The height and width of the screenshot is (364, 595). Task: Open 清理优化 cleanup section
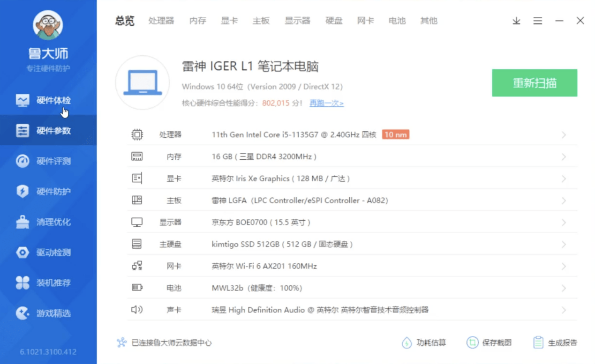pyautogui.click(x=48, y=222)
